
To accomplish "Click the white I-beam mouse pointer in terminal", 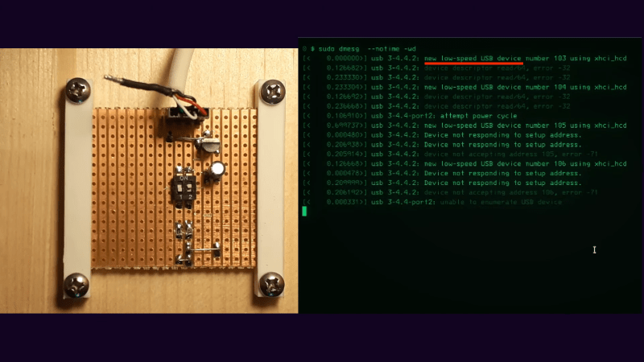I will 594,250.
